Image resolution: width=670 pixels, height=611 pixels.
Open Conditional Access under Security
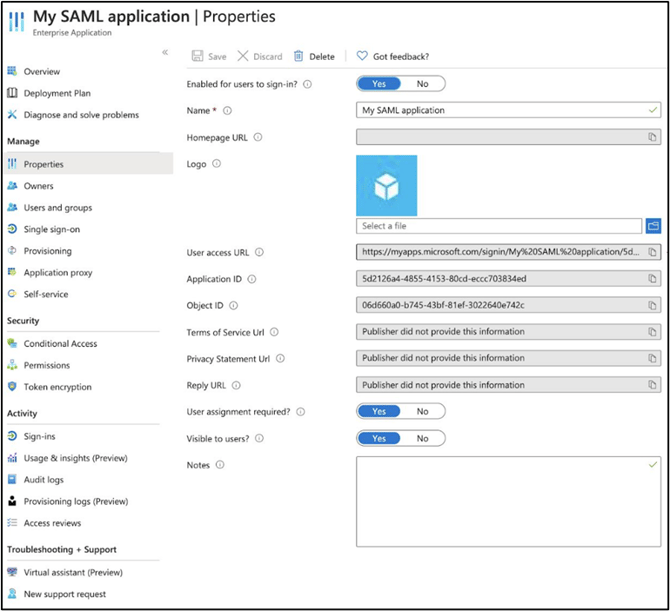(60, 344)
